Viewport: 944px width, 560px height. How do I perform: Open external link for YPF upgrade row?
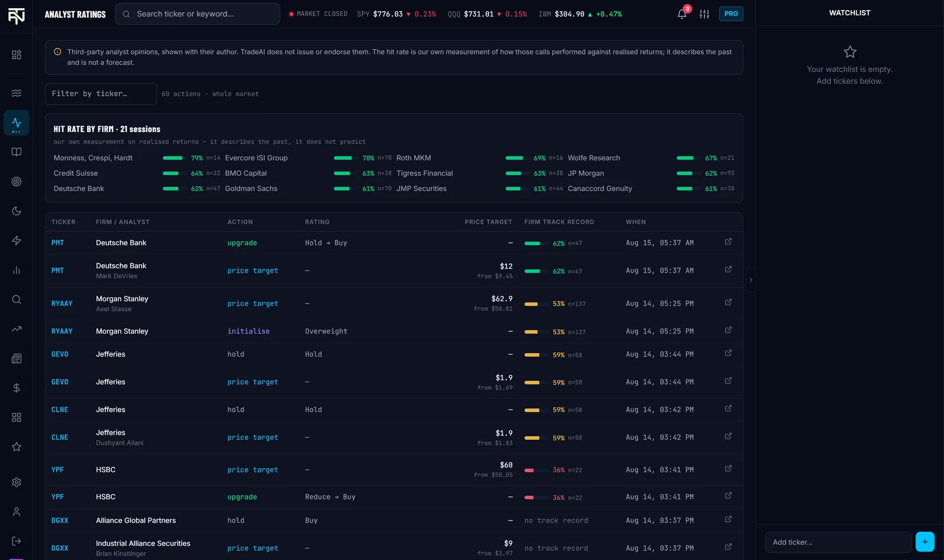[x=728, y=496]
